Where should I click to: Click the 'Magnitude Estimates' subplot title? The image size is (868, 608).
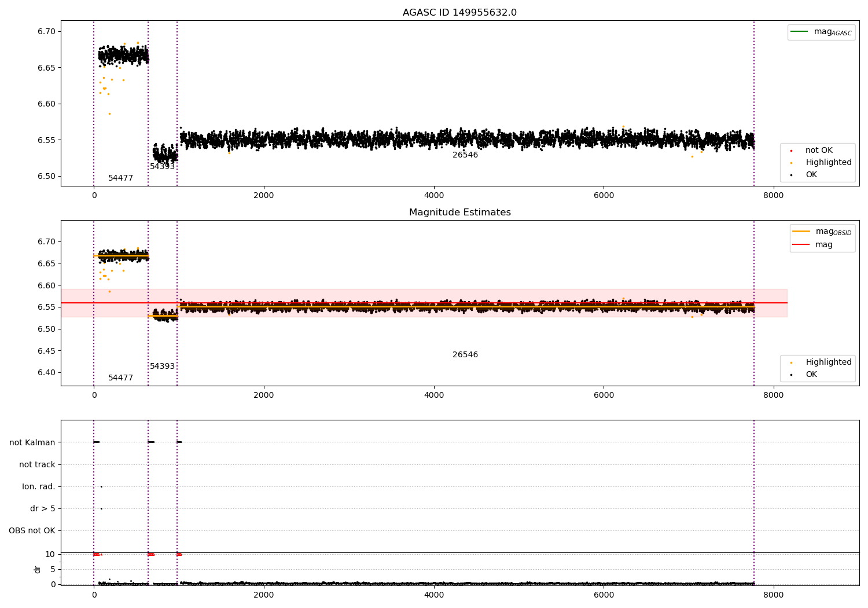click(459, 213)
